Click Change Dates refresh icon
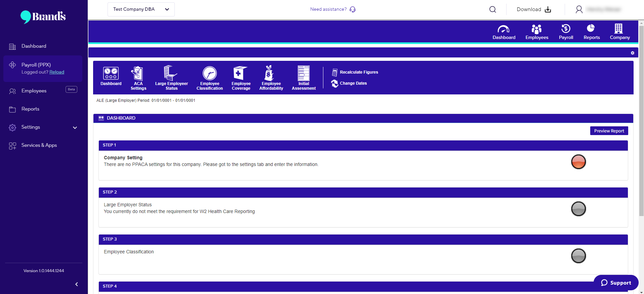 coord(335,83)
